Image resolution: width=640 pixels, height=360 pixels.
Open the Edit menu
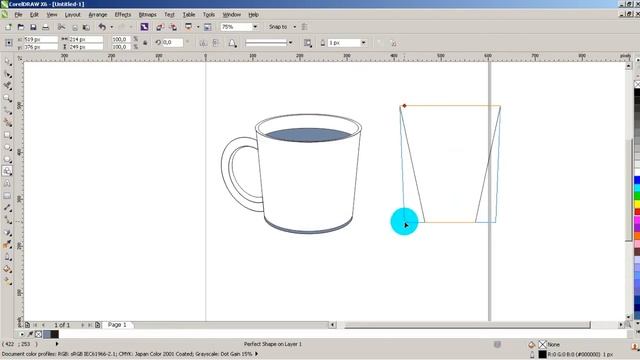click(34, 14)
